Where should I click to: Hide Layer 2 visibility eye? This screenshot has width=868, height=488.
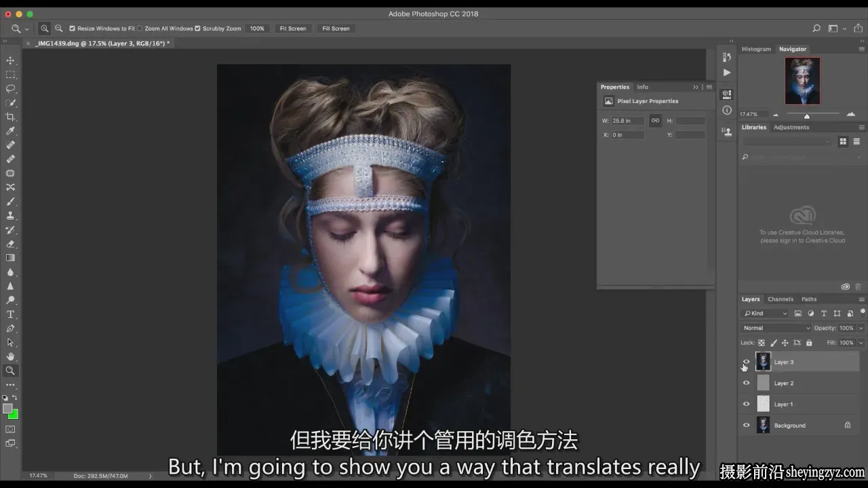click(747, 383)
